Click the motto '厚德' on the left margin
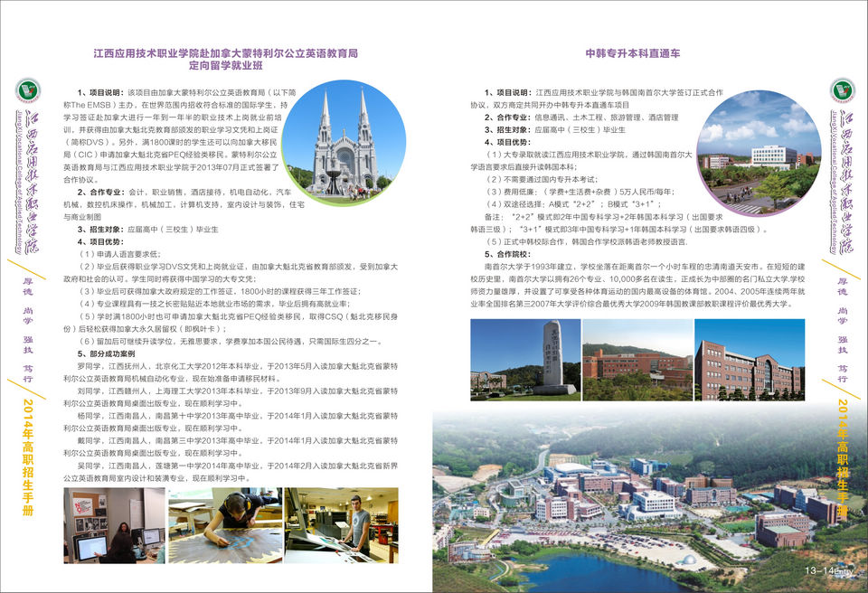868x593 pixels. [x=28, y=287]
